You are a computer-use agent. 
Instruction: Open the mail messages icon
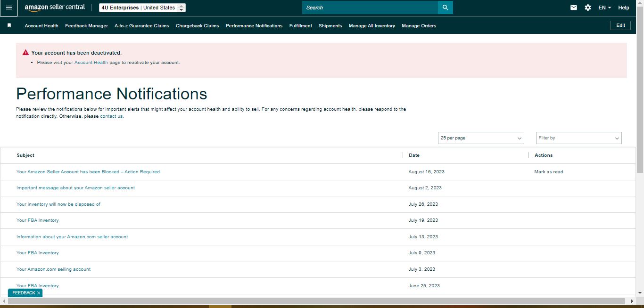click(574, 8)
